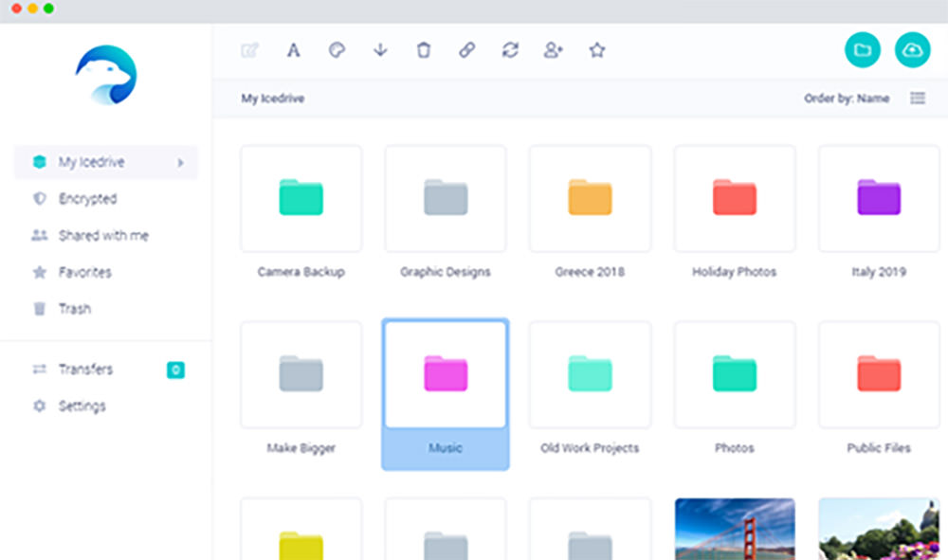
Task: Click the 'Music' label text
Action: [446, 448]
